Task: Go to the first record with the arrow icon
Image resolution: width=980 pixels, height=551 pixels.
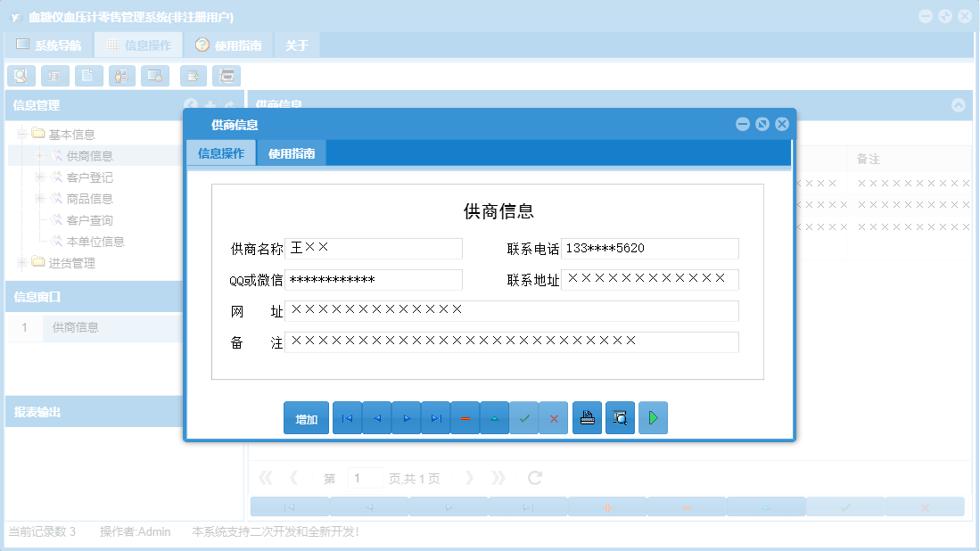Action: click(347, 417)
